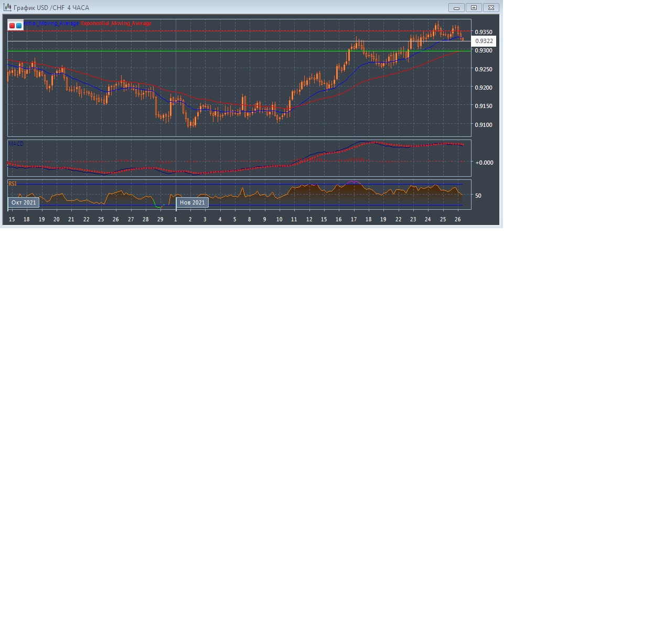Close the USD/CHF chart window

pos(491,8)
